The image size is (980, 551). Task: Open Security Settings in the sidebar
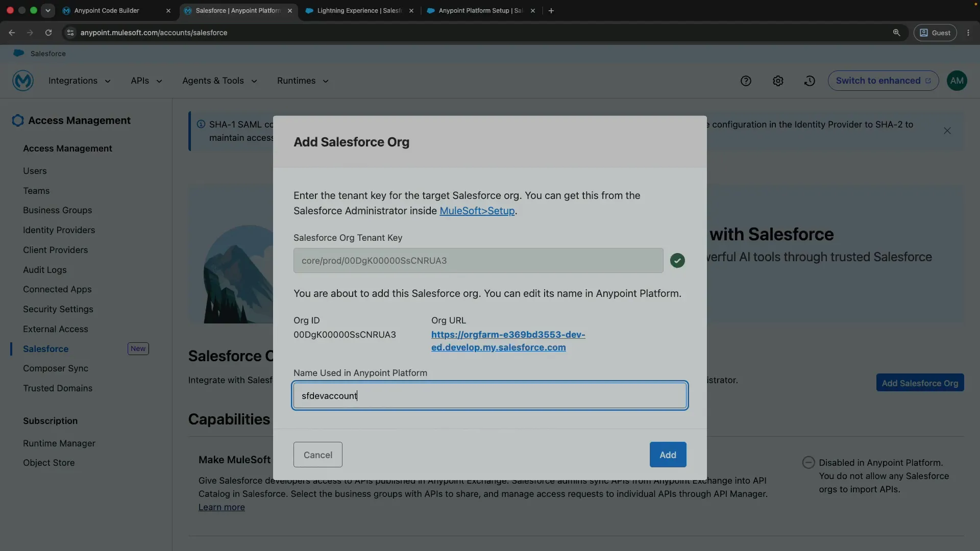point(58,309)
